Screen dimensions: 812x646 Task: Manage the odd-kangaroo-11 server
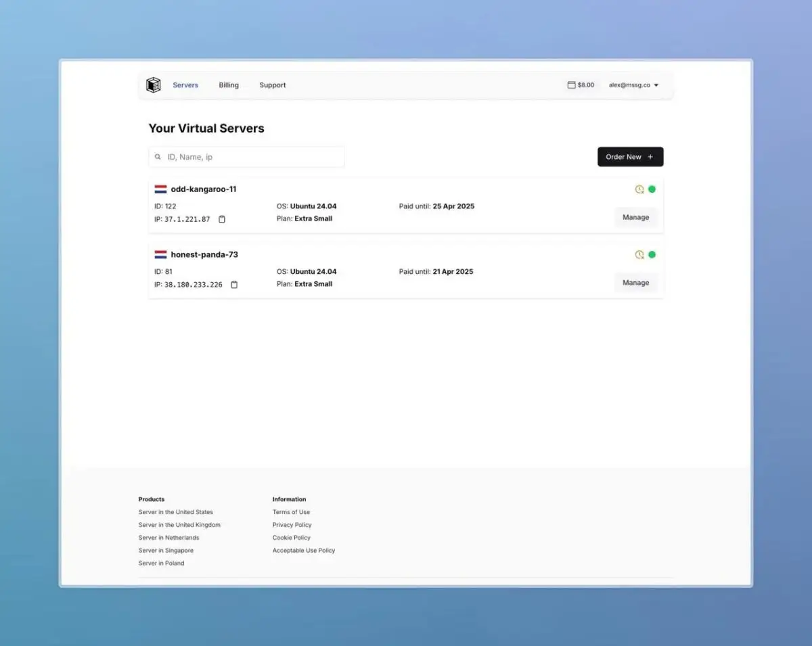pos(635,217)
